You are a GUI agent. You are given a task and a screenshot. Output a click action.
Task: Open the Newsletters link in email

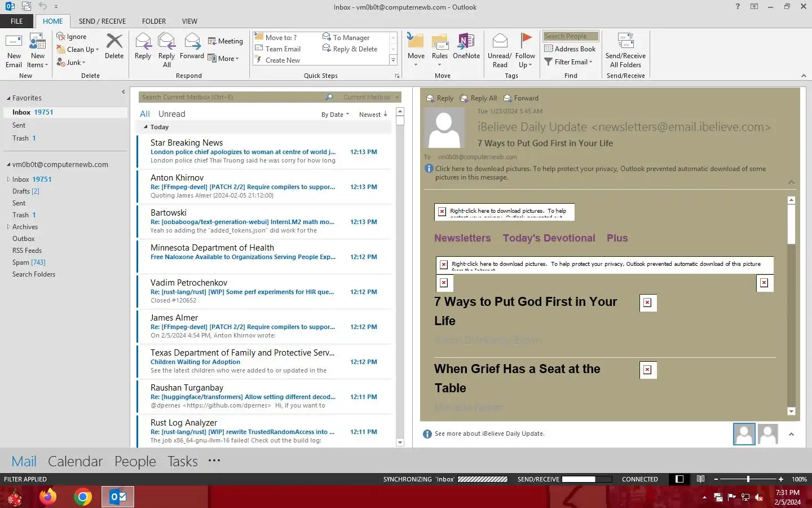[462, 238]
